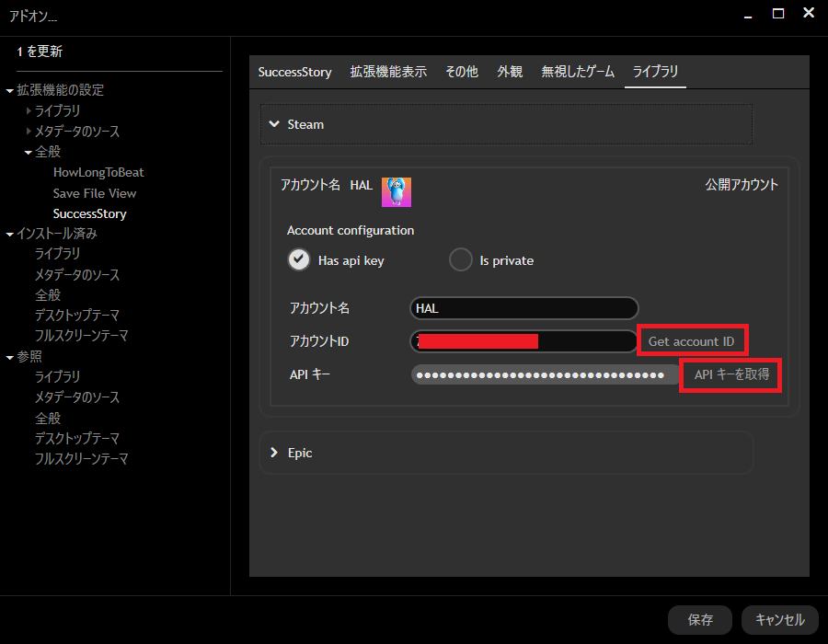Go to the その他 tab
This screenshot has height=644, width=828.
pos(462,72)
